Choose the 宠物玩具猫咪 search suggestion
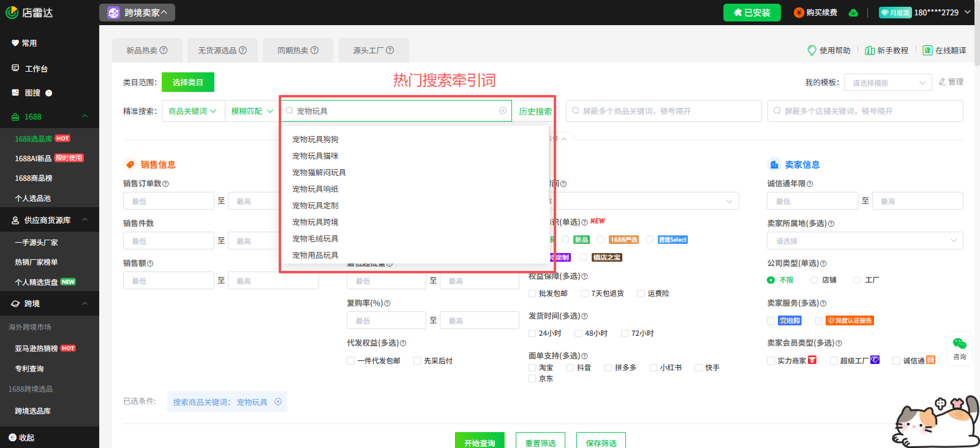 pyautogui.click(x=315, y=156)
